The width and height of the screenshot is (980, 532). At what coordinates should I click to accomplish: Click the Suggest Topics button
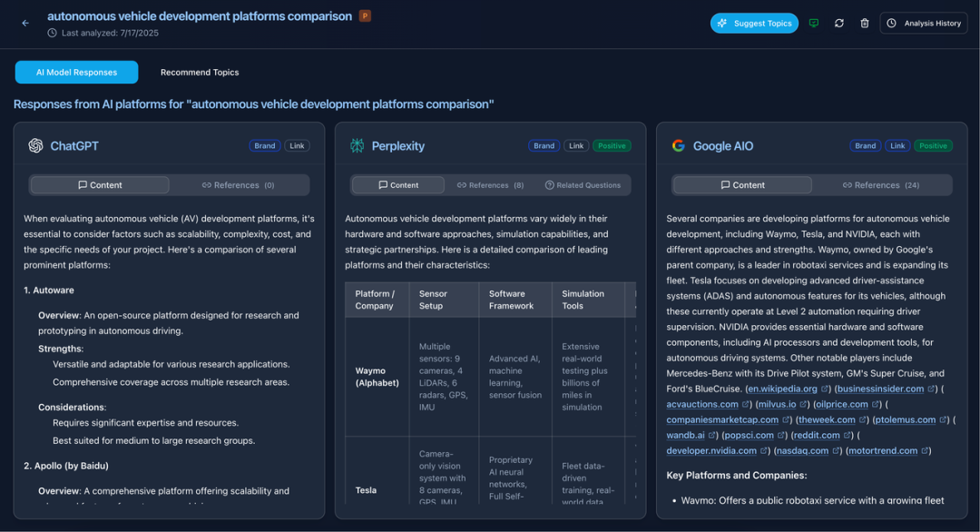pyautogui.click(x=754, y=23)
